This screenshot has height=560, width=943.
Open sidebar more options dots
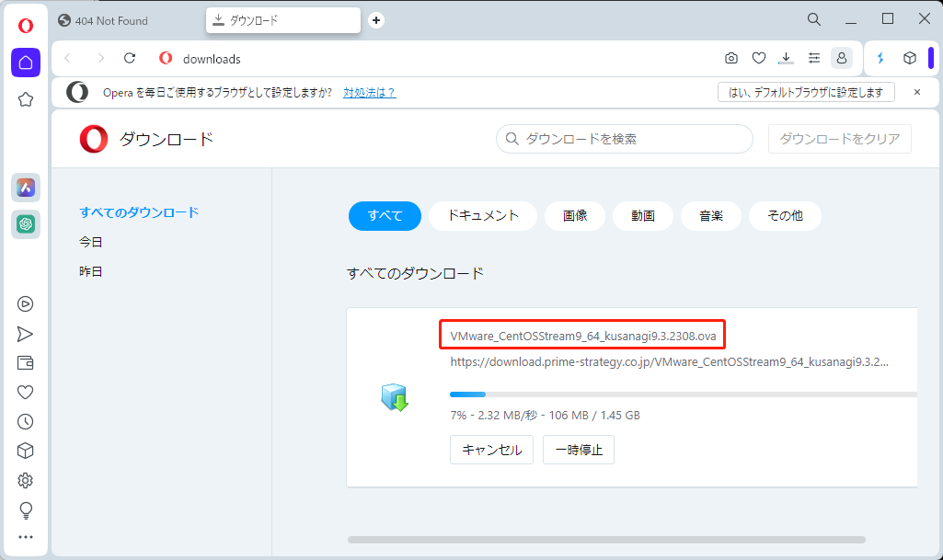click(25, 537)
